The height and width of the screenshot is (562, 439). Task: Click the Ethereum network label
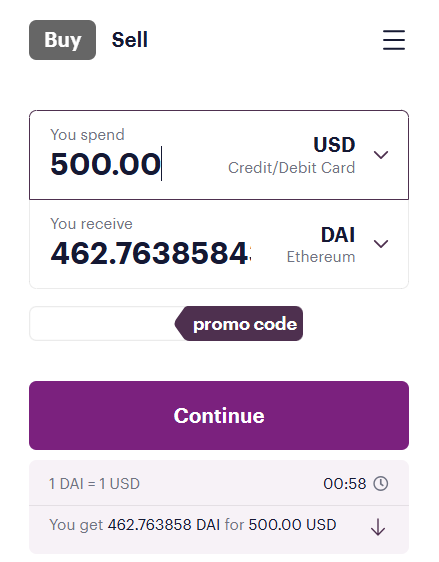point(321,257)
